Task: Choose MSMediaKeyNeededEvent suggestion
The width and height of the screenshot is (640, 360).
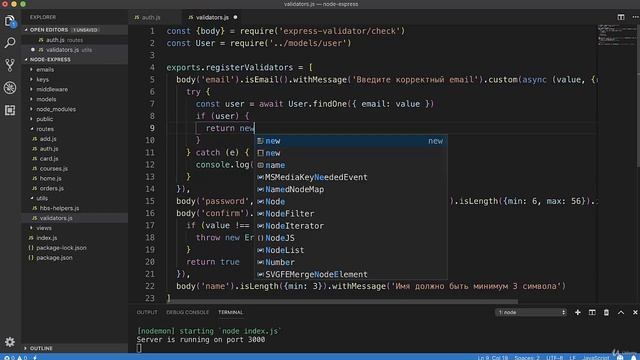Action: coord(350,177)
